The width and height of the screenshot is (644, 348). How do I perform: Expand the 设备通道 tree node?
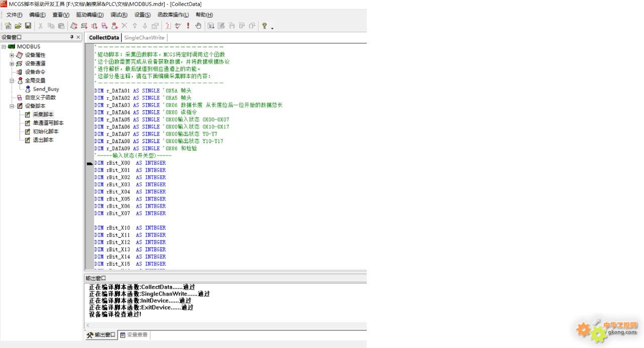pyautogui.click(x=12, y=64)
